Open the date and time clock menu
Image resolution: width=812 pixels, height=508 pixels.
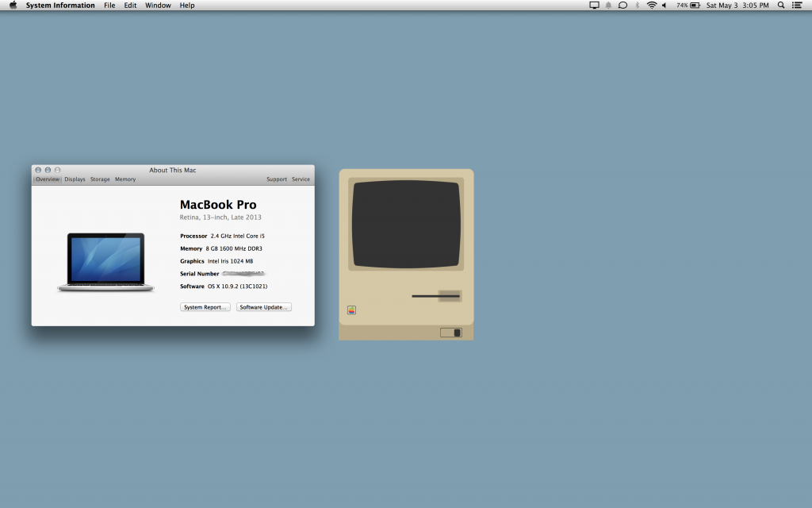point(737,6)
